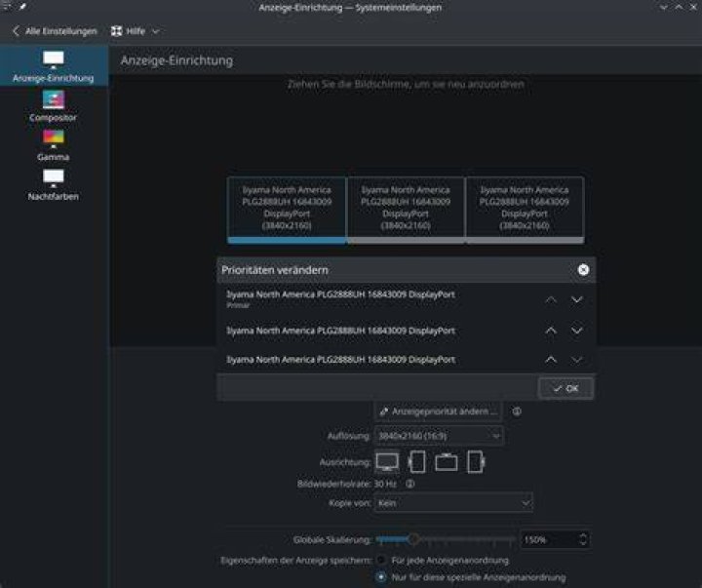This screenshot has height=588, width=702.
Task: Select landscape monitor orientation icon
Action: (387, 461)
